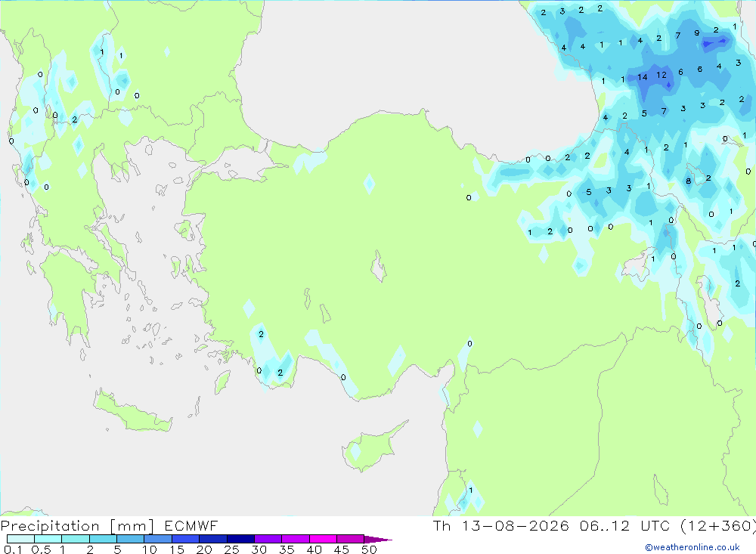Click the legend label '50'
The image size is (756, 554).
[x=369, y=549]
